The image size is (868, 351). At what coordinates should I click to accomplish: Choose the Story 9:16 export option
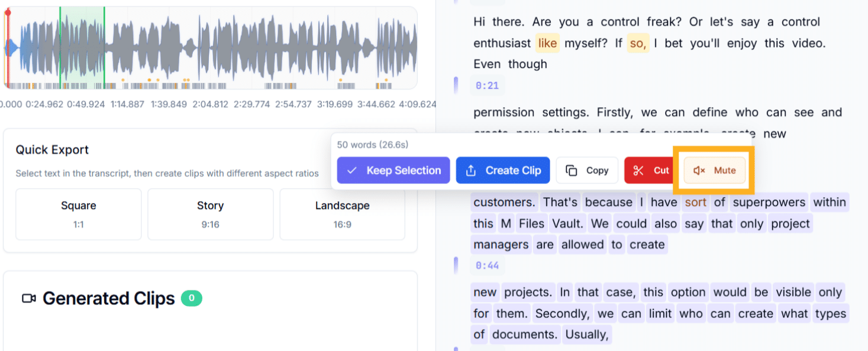pyautogui.click(x=210, y=214)
